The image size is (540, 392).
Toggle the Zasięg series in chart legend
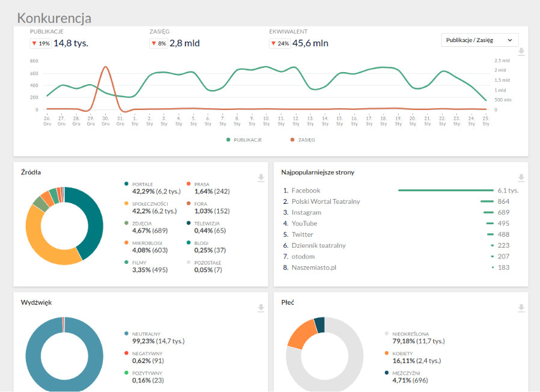click(302, 139)
